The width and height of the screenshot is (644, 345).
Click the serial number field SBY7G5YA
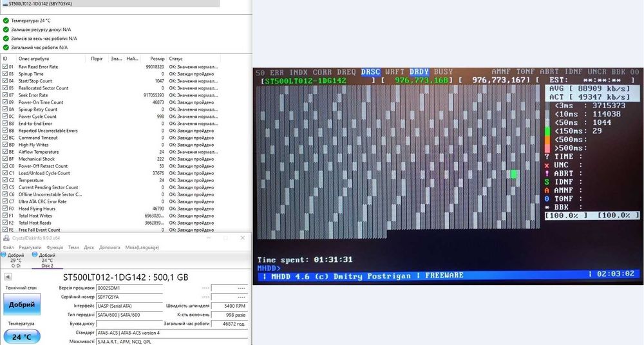tap(129, 297)
